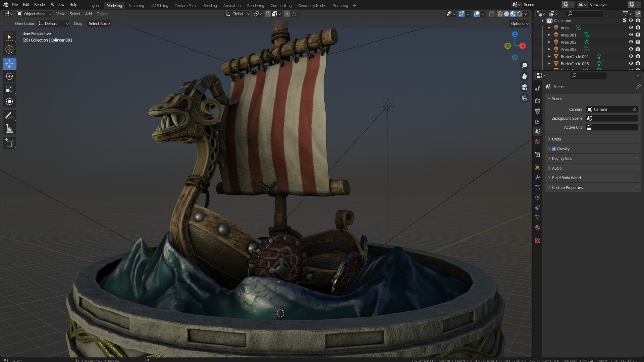The height and width of the screenshot is (362, 644).
Task: Clear the Camera assignment with the X button
Action: point(635,109)
